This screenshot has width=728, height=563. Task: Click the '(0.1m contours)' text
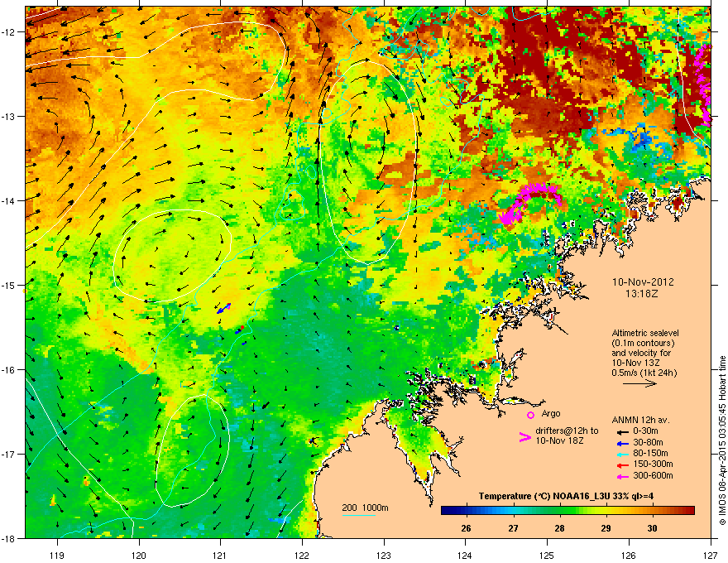643,344
